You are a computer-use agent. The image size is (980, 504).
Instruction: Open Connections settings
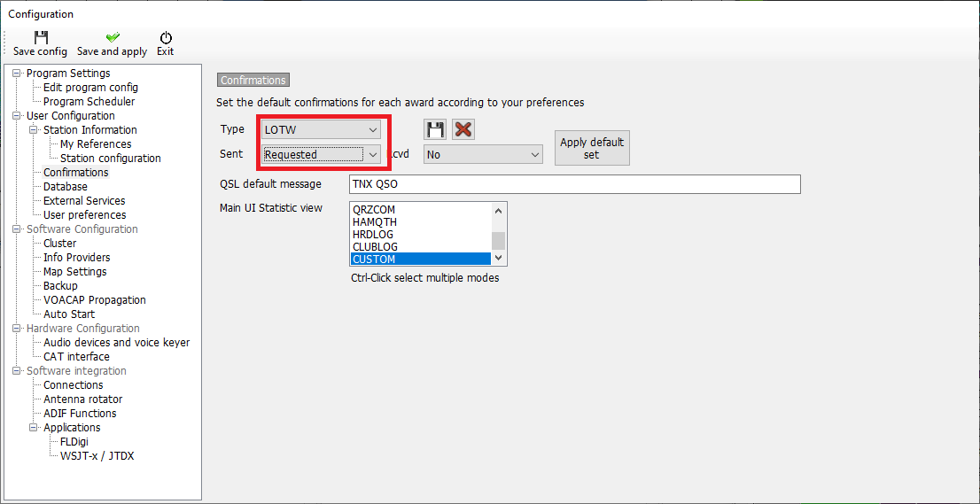click(74, 385)
